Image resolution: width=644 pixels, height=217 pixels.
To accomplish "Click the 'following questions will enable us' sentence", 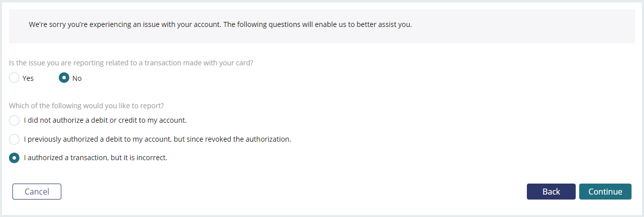I will (318, 24).
